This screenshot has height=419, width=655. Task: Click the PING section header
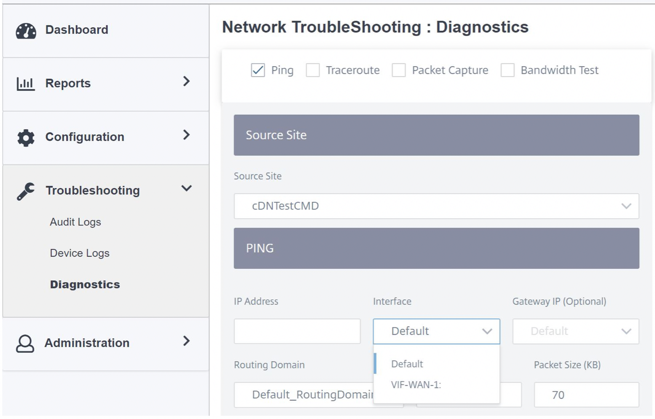point(437,249)
